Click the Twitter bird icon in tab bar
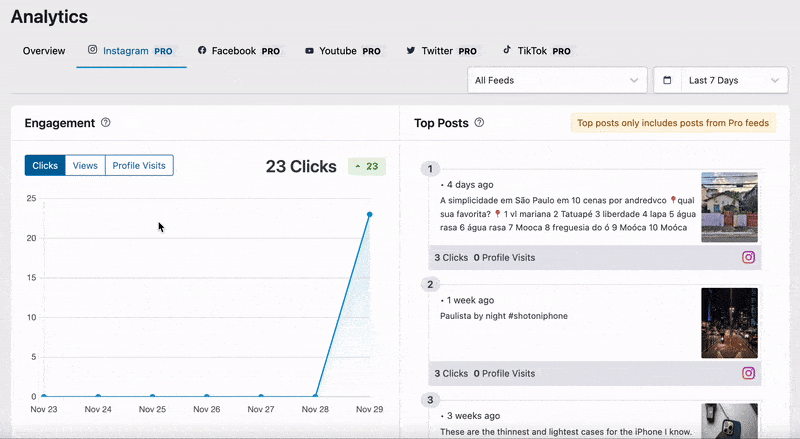800x439 pixels. click(x=411, y=51)
